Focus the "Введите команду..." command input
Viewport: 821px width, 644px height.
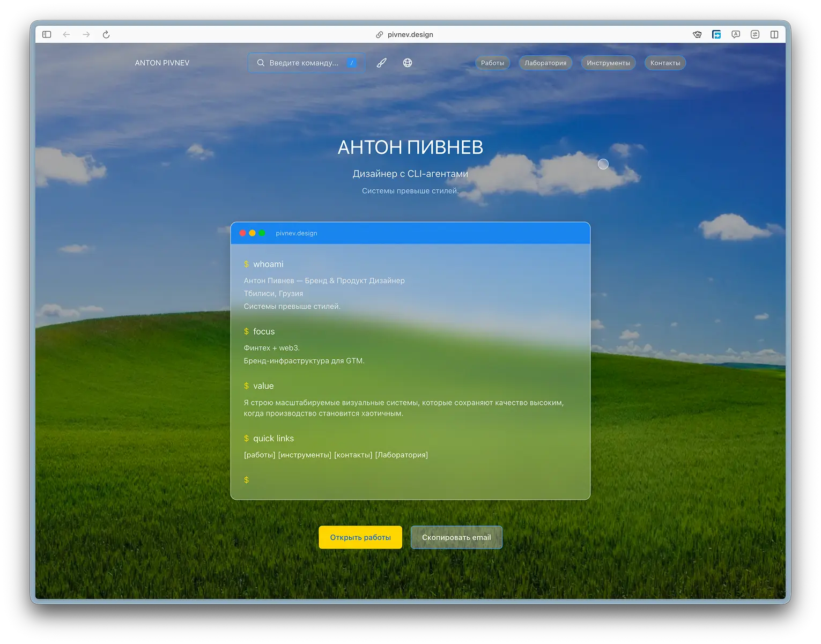[304, 63]
